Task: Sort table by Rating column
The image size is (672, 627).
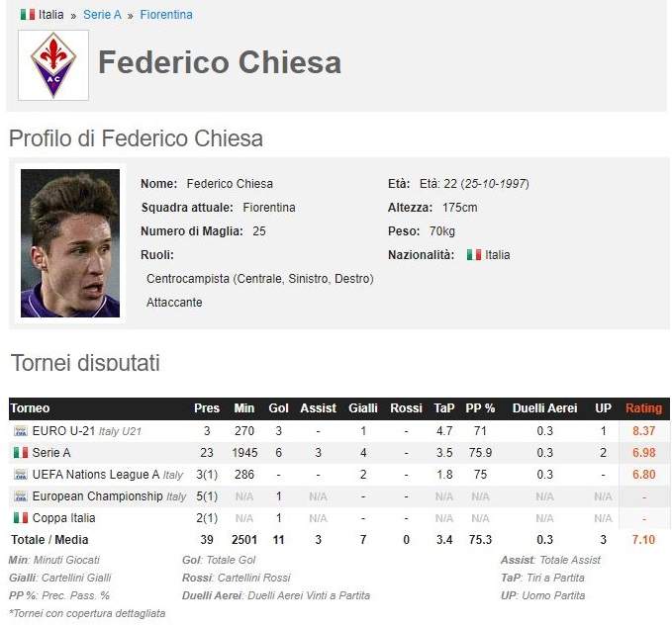Action: click(x=643, y=408)
